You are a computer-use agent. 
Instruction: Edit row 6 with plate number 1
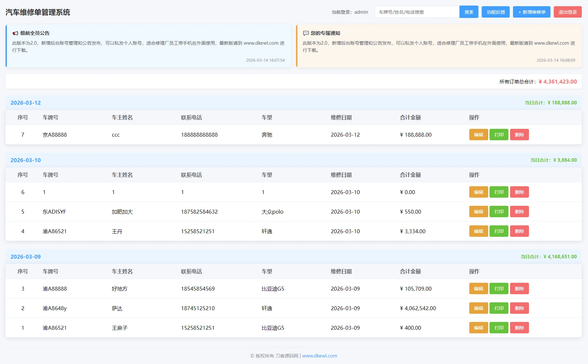tap(478, 192)
